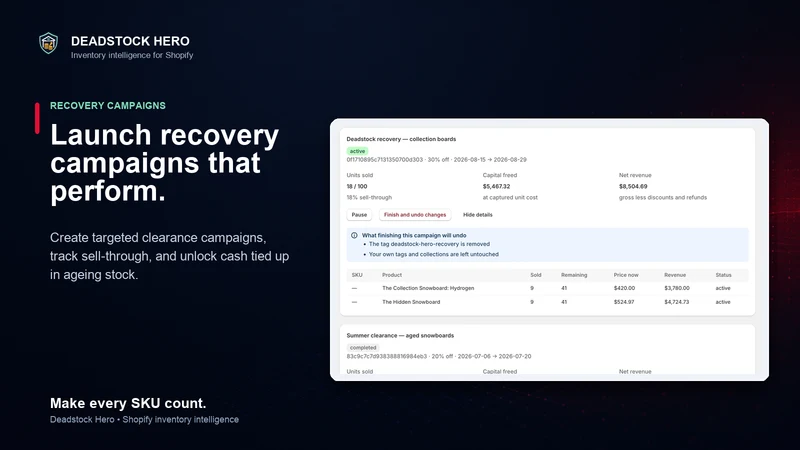
Task: Click the Hidden Snowboard row 'active' status
Action: tap(723, 302)
